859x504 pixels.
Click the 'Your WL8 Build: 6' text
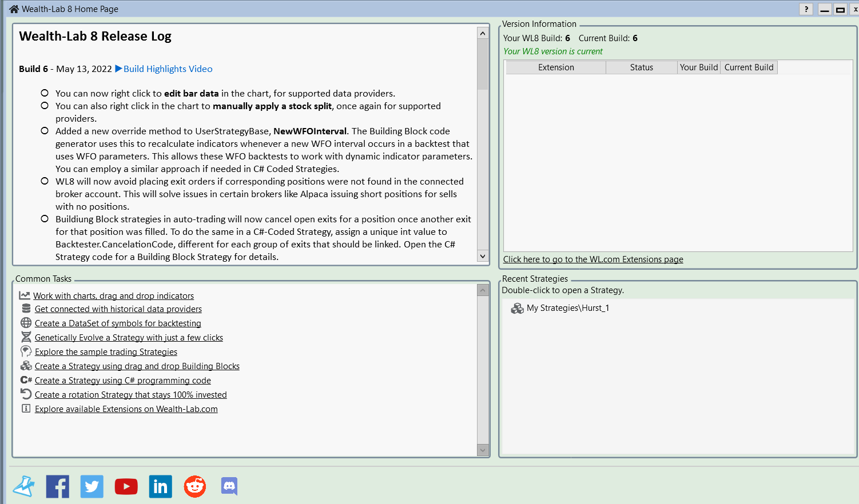tap(536, 38)
